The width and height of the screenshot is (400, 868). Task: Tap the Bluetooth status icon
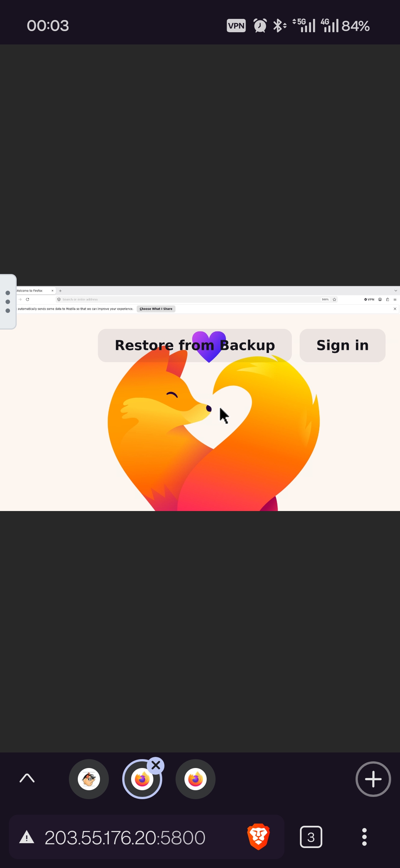click(x=280, y=26)
